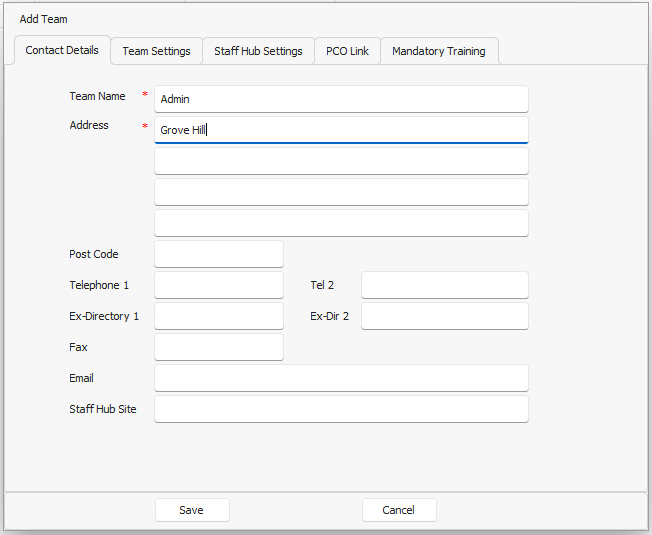Click the third address line field

[341, 192]
